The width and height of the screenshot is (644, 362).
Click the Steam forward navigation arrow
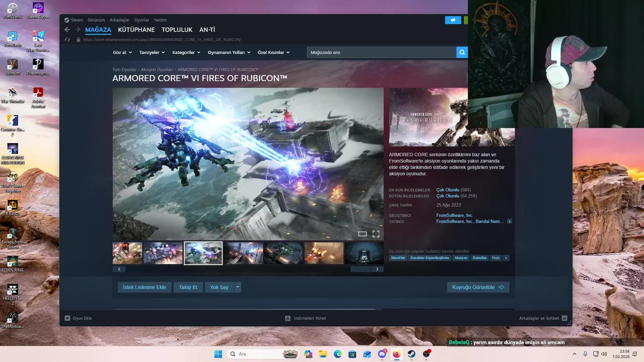click(77, 30)
